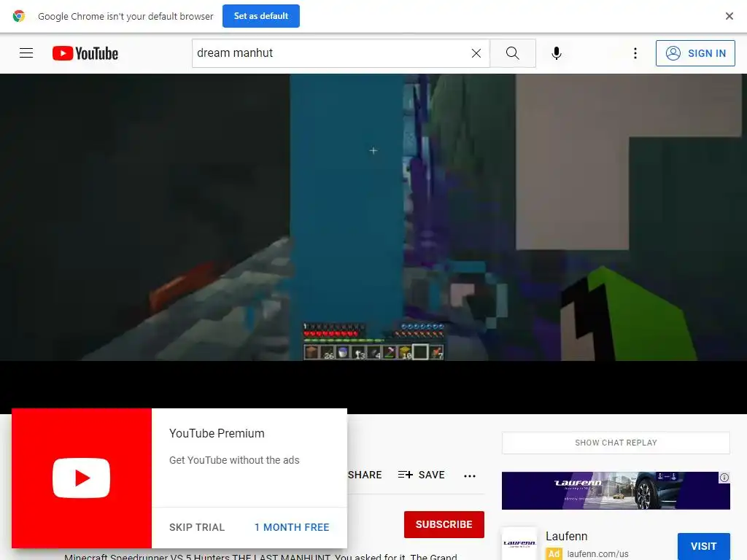The image size is (747, 560).
Task: Accept the 1 MONTH FREE offer
Action: [292, 527]
